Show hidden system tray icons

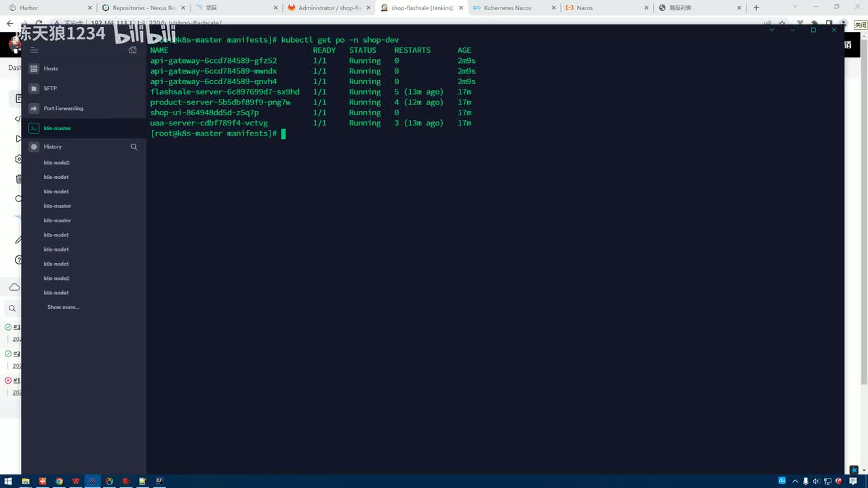(795, 481)
